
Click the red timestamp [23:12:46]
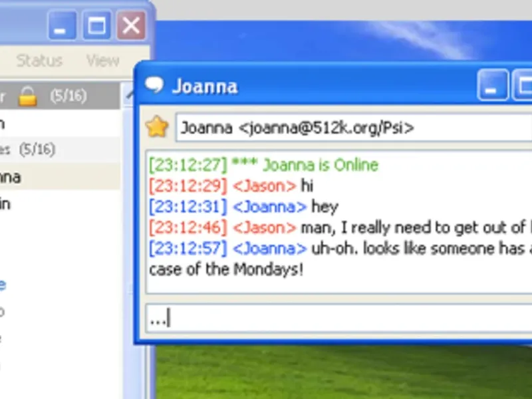pos(188,227)
